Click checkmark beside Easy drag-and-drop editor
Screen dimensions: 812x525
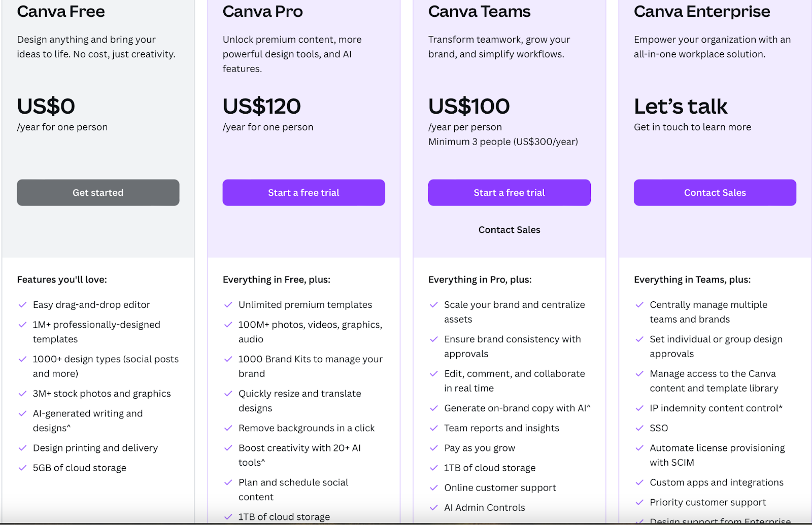22,305
